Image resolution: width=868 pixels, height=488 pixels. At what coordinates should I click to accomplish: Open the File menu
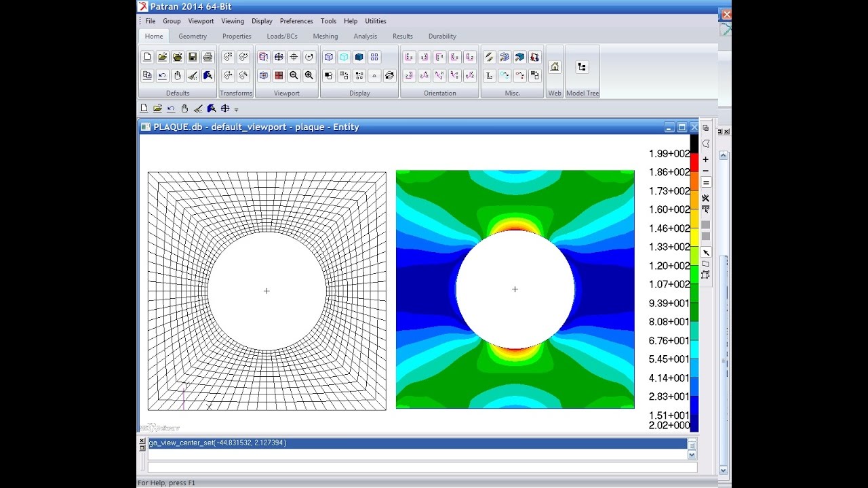coord(151,21)
